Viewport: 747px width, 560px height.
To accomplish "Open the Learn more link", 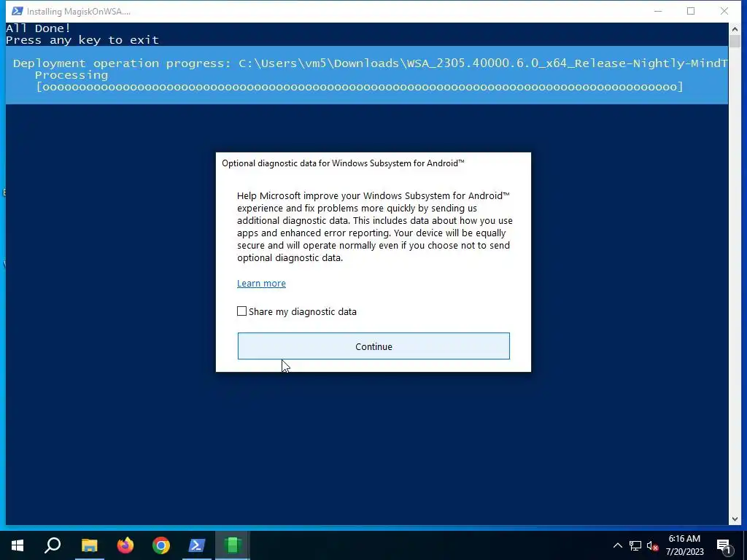I will pyautogui.click(x=262, y=284).
